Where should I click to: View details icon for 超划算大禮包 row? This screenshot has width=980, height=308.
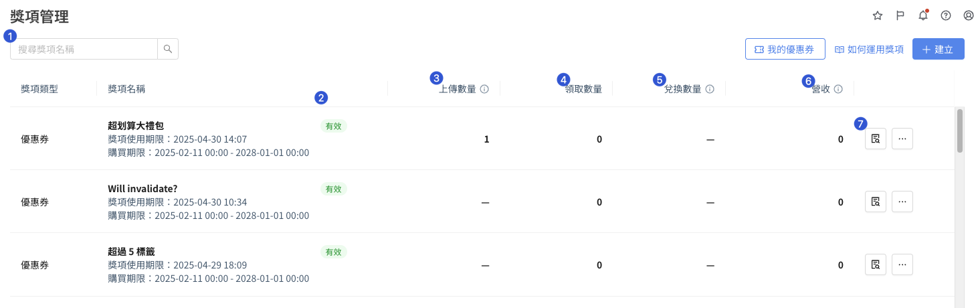(x=876, y=139)
